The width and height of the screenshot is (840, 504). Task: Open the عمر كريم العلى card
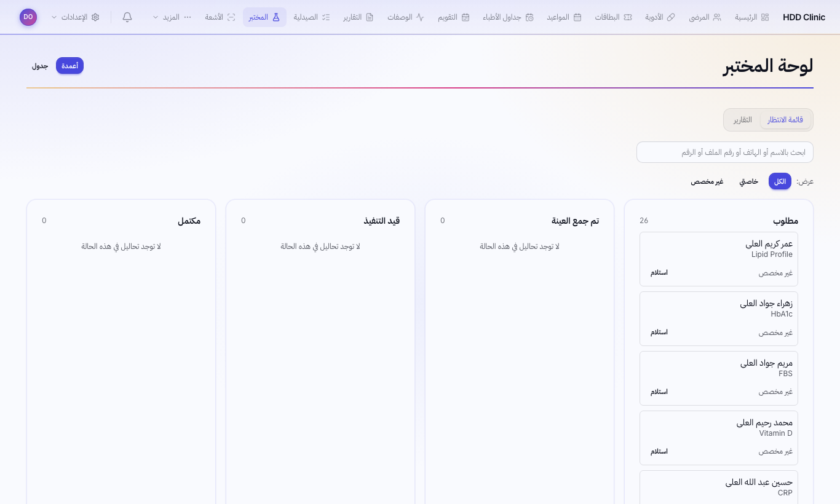coord(719,259)
